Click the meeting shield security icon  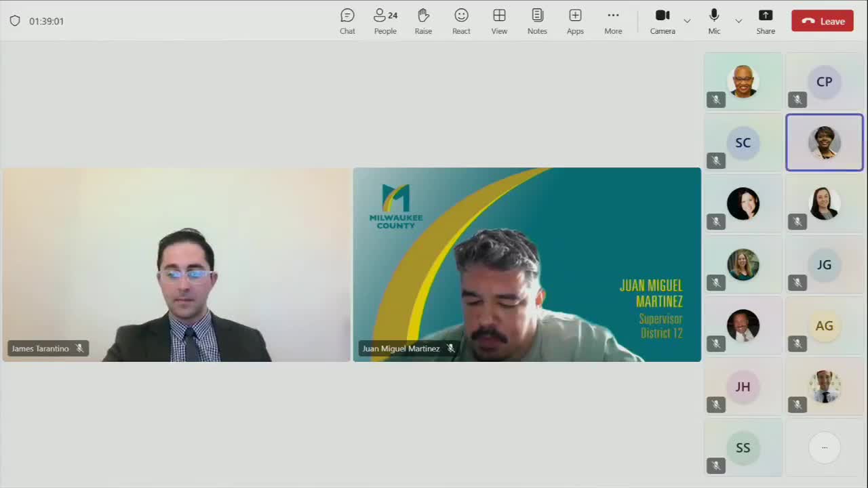[15, 21]
